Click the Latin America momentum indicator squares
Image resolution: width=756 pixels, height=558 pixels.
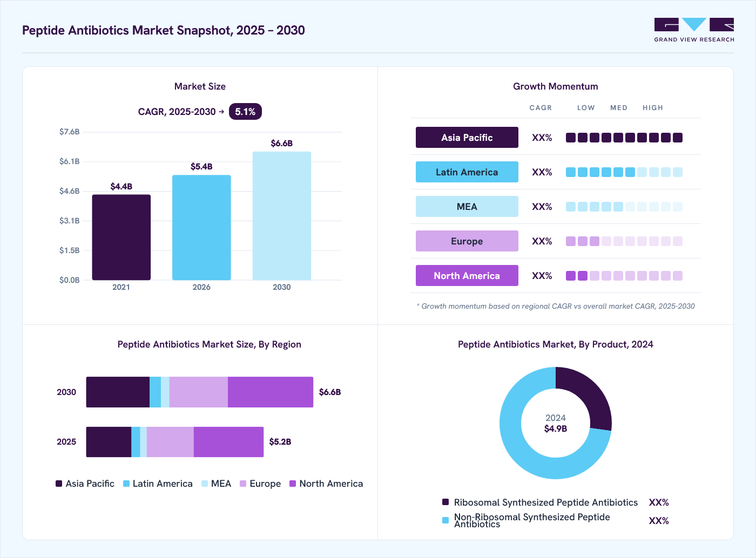coord(624,172)
